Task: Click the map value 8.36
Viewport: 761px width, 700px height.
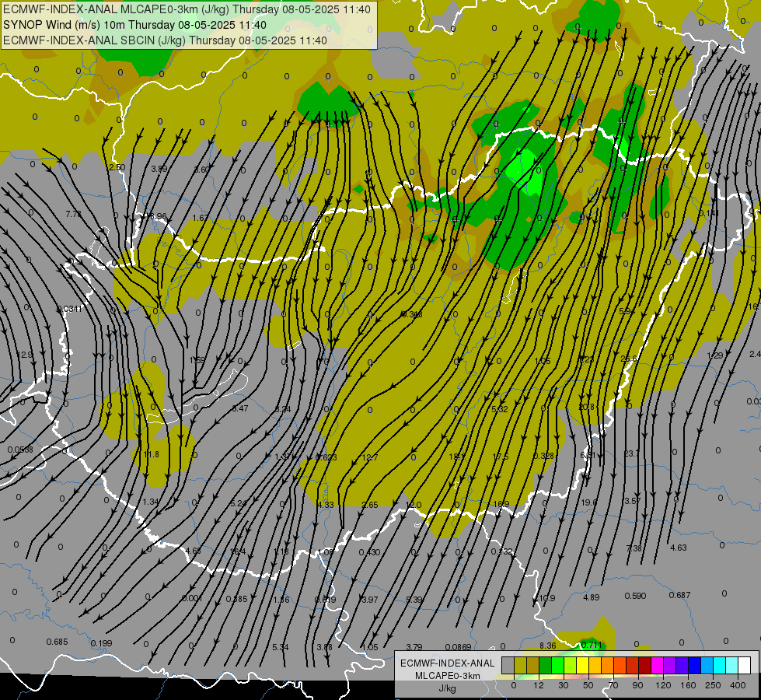Action: (547, 646)
